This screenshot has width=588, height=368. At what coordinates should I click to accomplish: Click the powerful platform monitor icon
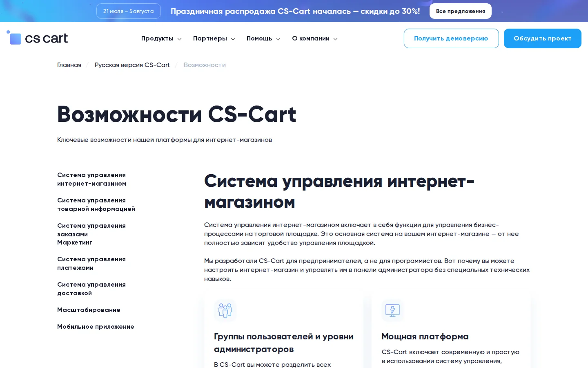coord(392,310)
